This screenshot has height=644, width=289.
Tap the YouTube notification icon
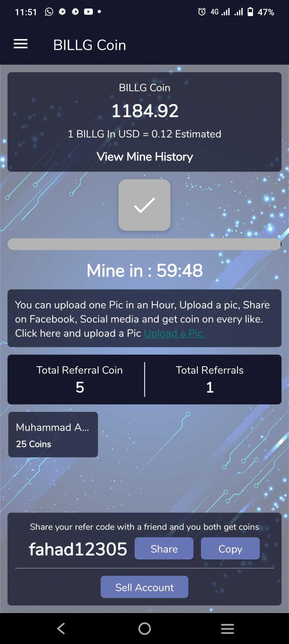click(88, 12)
